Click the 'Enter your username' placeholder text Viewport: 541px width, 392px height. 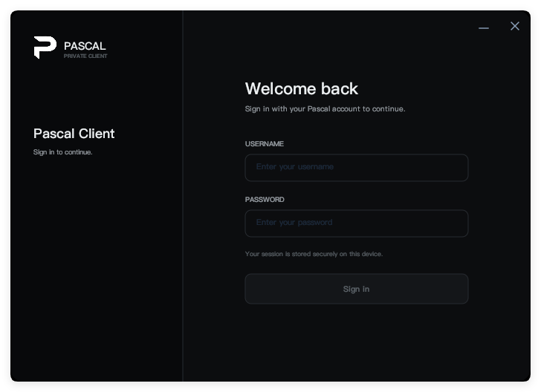click(x=294, y=167)
